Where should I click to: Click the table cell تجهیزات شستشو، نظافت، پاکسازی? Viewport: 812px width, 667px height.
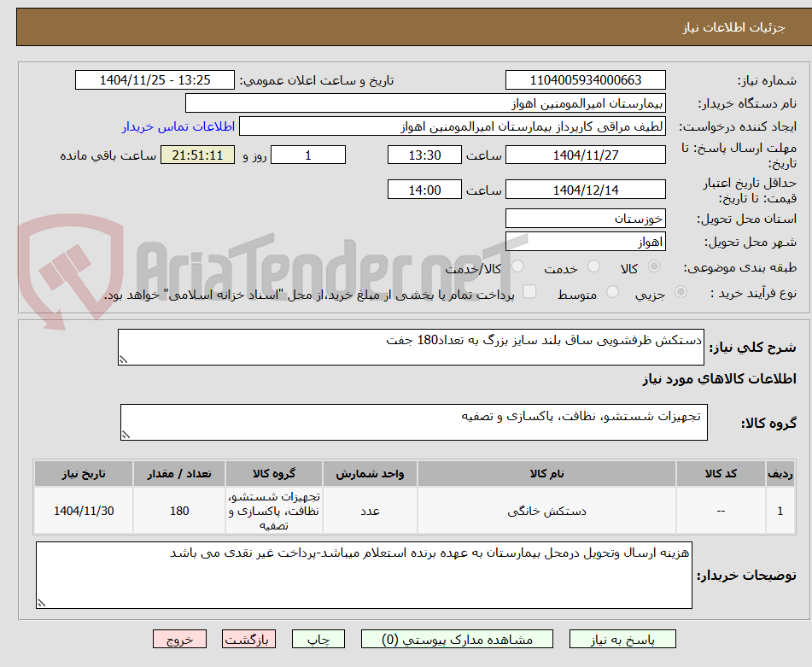(274, 511)
